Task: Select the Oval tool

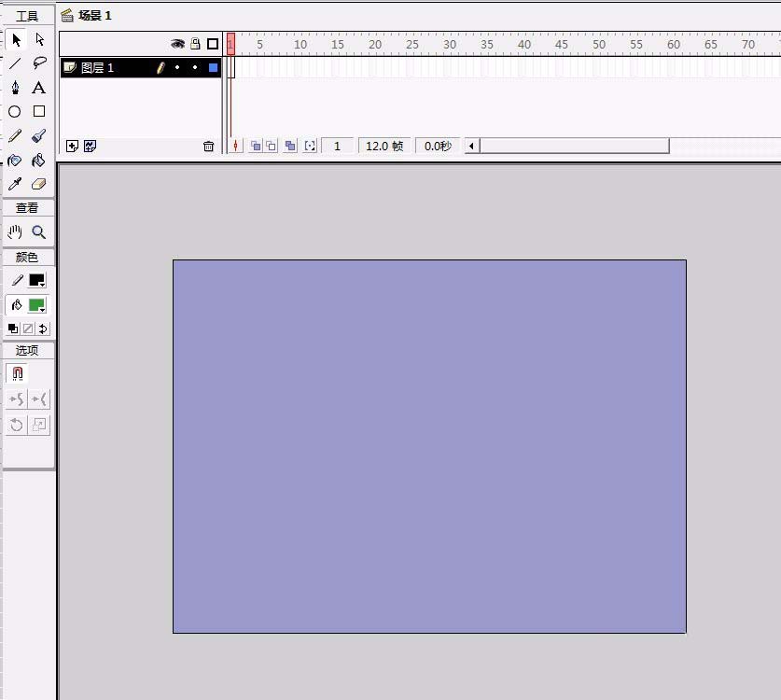Action: (x=14, y=111)
